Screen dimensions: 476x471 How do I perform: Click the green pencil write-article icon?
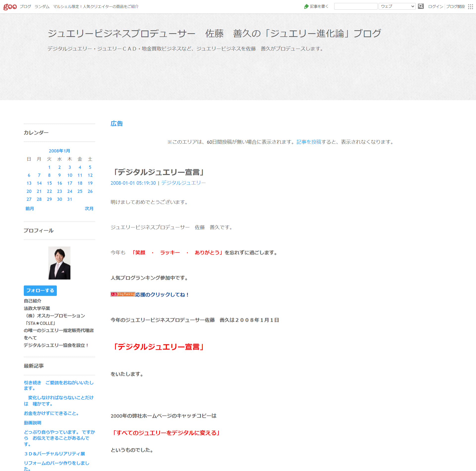(306, 6)
